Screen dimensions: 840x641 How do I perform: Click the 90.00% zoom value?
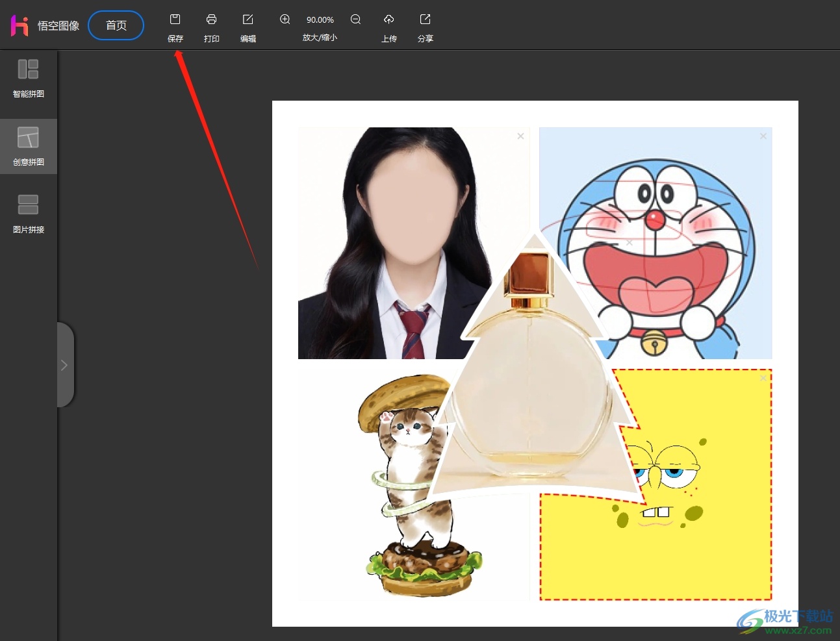point(320,20)
